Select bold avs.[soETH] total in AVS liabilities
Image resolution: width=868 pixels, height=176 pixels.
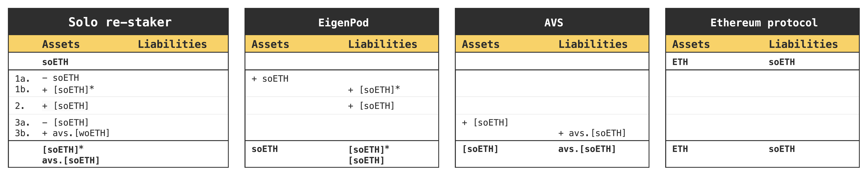click(x=587, y=149)
